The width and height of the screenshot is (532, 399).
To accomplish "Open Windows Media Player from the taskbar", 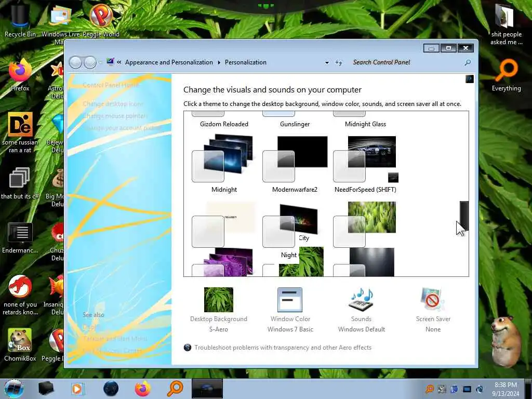I will click(77, 389).
